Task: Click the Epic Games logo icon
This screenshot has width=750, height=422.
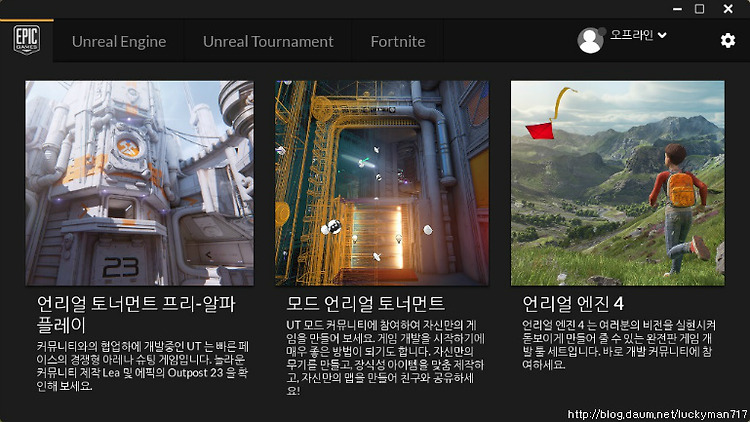Action: (26, 40)
